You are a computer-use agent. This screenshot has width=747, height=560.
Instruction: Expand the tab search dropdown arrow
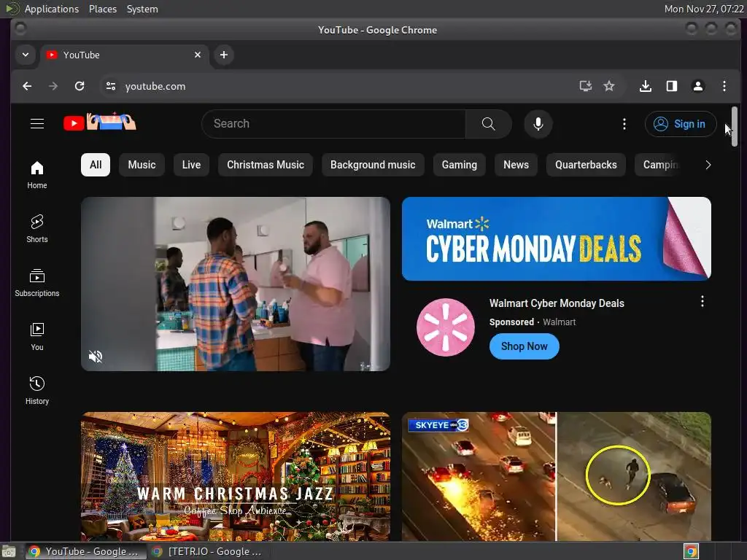tap(26, 55)
